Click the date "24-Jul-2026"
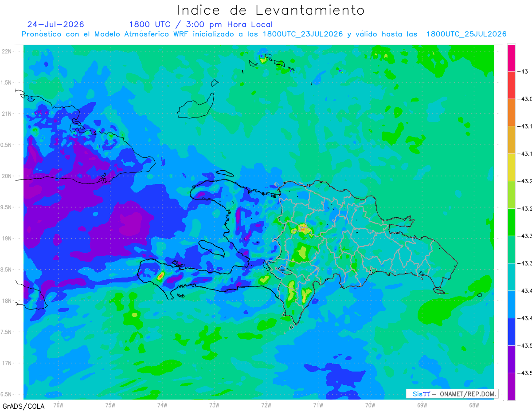This screenshot has height=411, width=532. tap(55, 24)
